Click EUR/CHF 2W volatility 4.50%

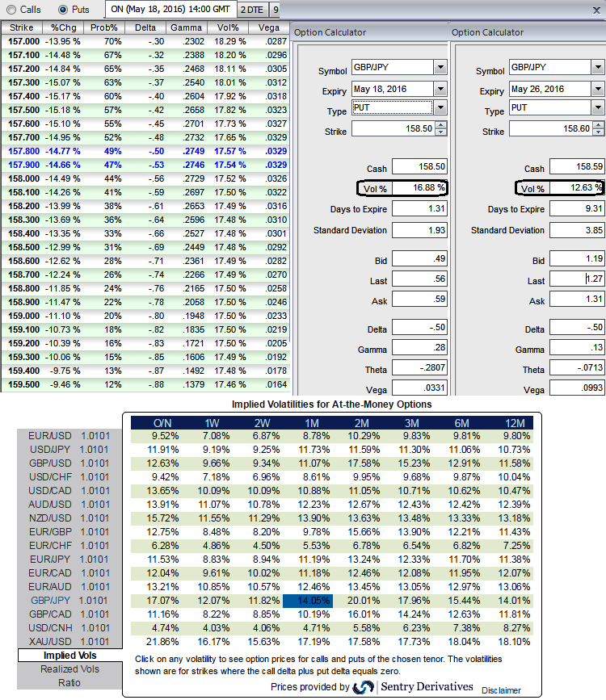(267, 546)
